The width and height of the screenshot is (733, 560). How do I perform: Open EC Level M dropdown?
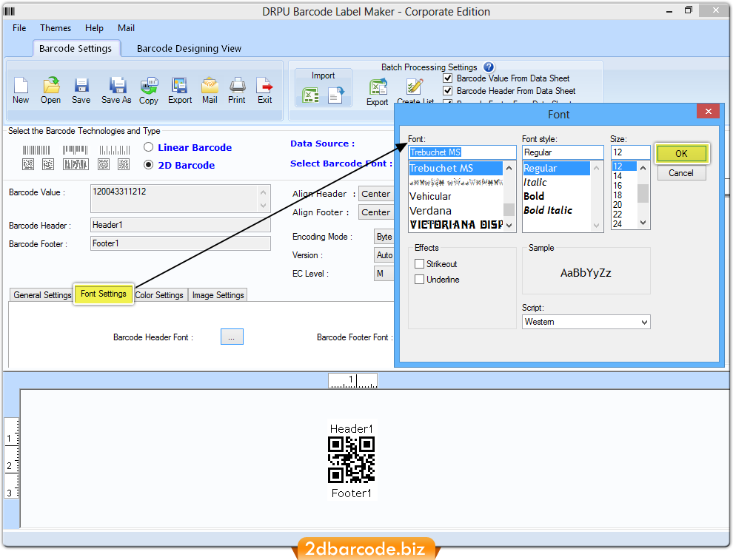coord(384,274)
